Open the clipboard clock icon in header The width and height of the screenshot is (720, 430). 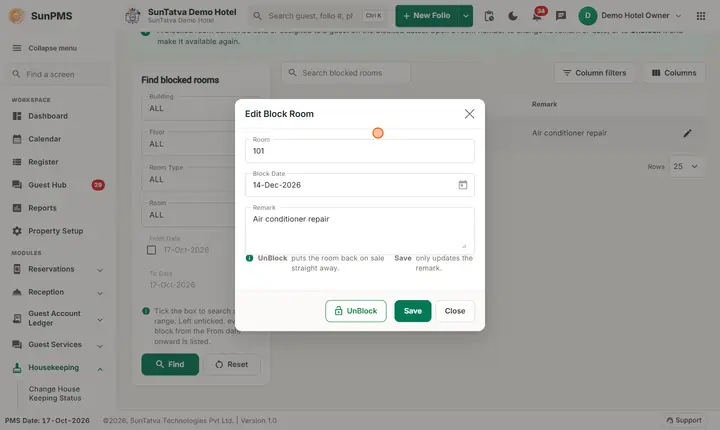pos(489,16)
